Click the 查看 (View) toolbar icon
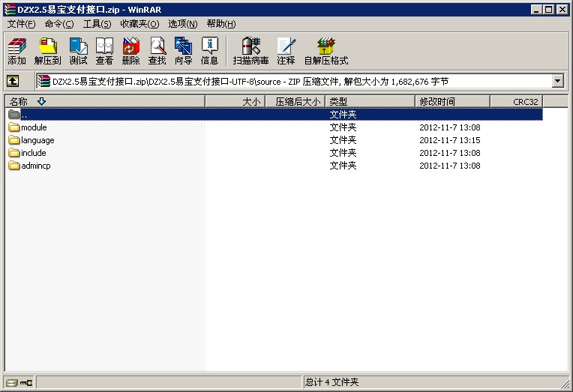The image size is (573, 392). click(x=104, y=51)
